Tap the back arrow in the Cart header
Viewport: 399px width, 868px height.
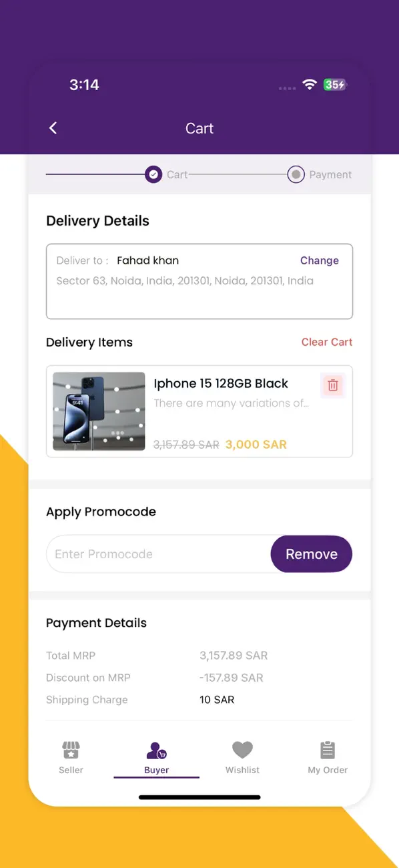coord(53,128)
